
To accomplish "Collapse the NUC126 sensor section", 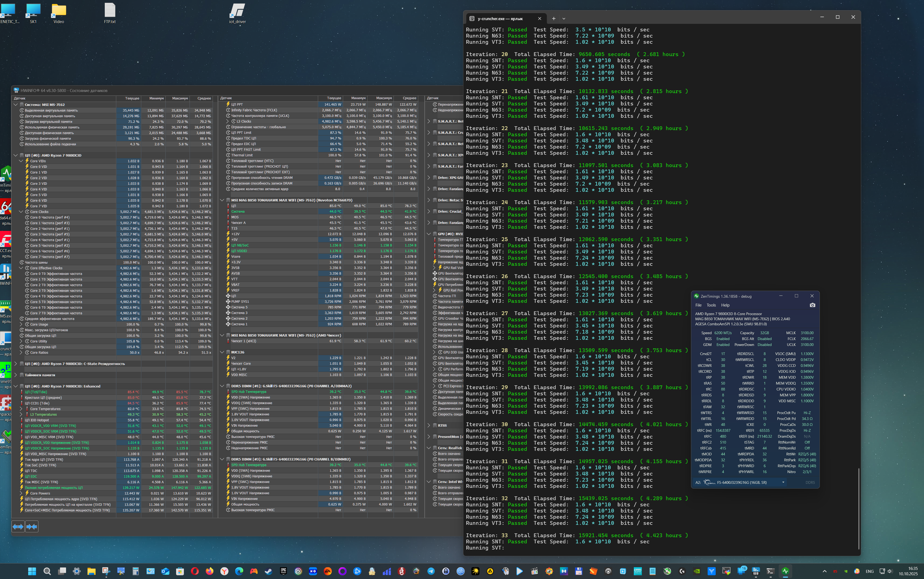I will [222, 352].
